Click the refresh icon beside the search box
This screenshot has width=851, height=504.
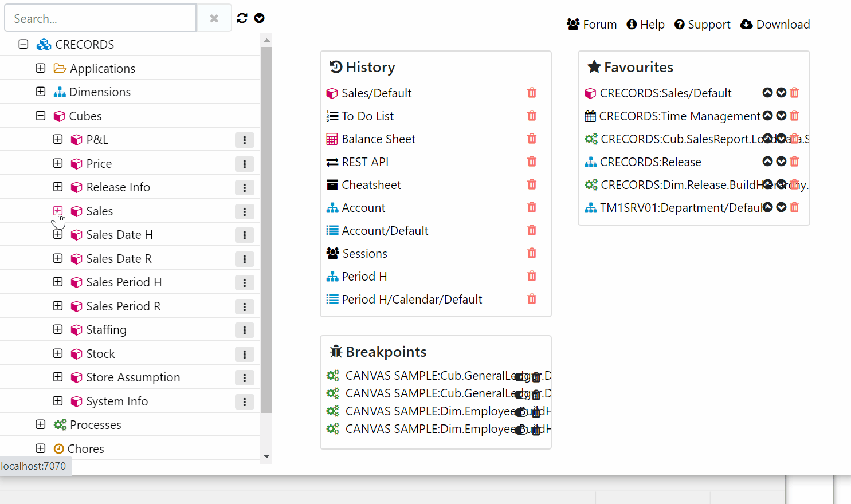click(x=242, y=18)
